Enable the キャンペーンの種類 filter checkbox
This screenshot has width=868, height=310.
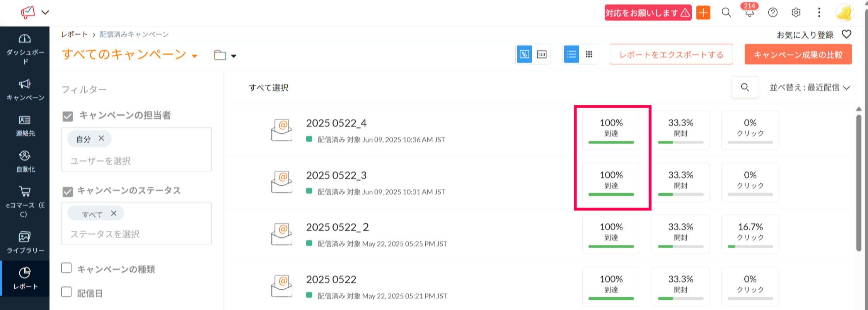coord(67,268)
